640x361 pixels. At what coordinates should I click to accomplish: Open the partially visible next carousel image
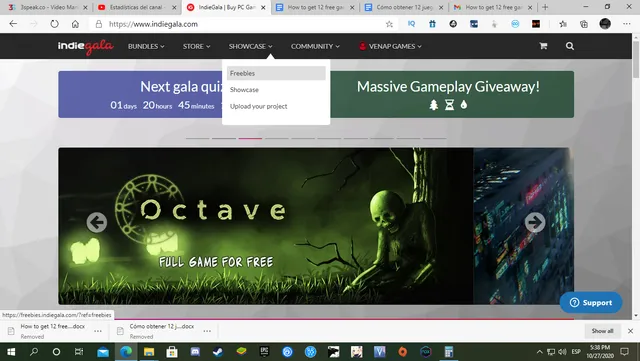(523, 226)
